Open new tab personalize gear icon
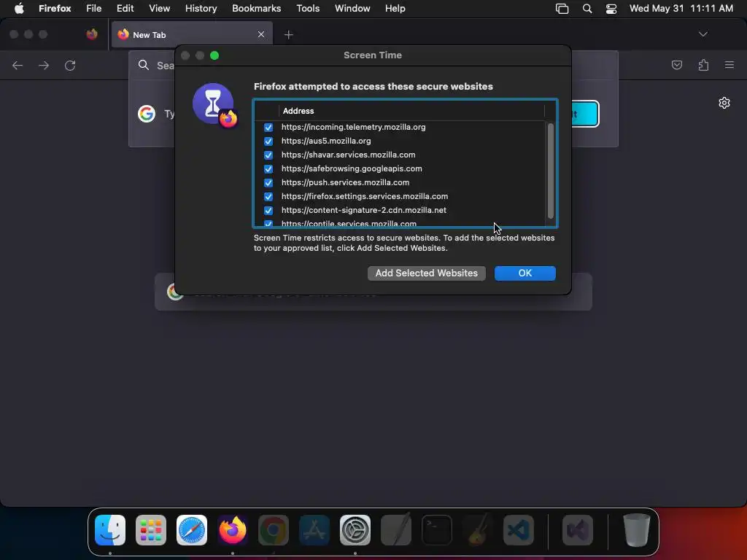 pos(724,103)
